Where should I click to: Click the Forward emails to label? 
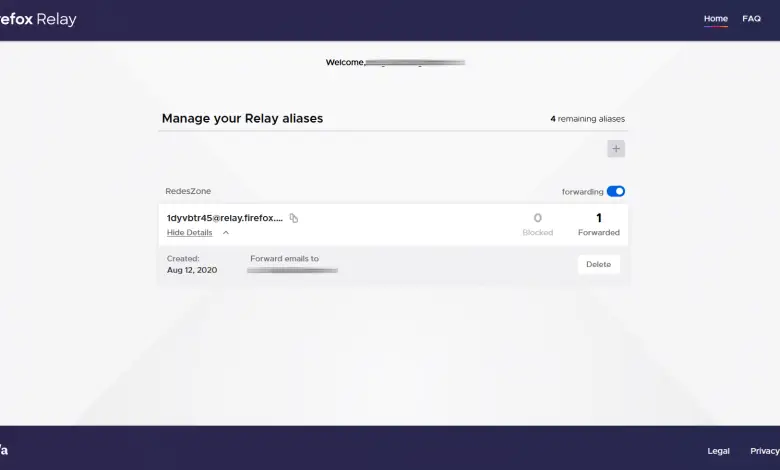(x=284, y=258)
